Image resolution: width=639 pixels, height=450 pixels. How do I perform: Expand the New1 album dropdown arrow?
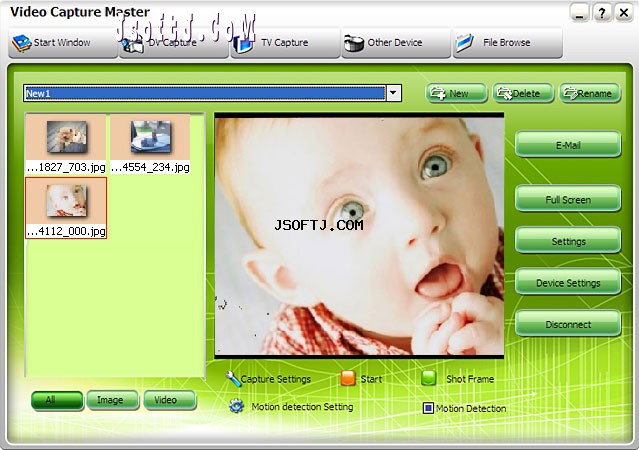coord(393,93)
